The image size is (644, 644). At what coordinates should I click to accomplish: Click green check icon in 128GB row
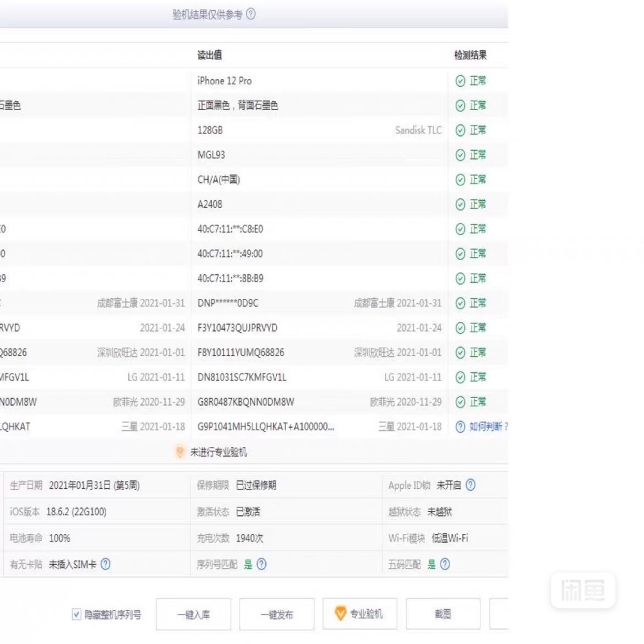[x=460, y=130]
